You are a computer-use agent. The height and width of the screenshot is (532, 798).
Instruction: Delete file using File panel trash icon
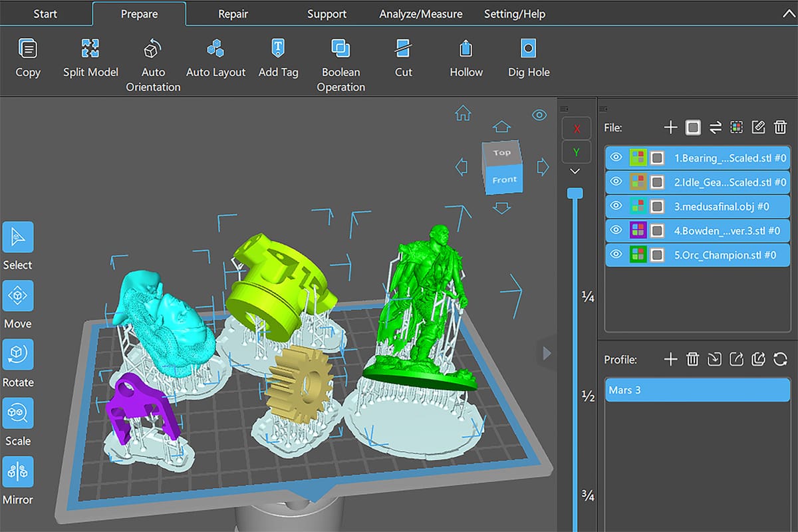(x=781, y=127)
